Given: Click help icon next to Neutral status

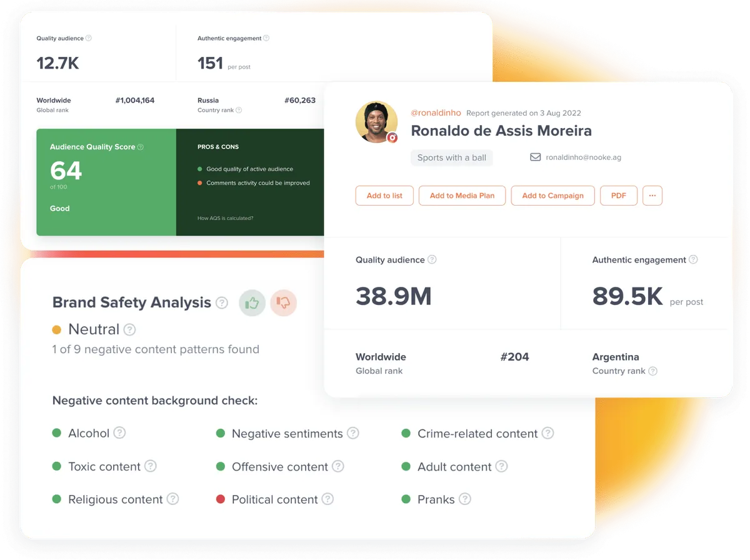Looking at the screenshot, I should [x=129, y=329].
